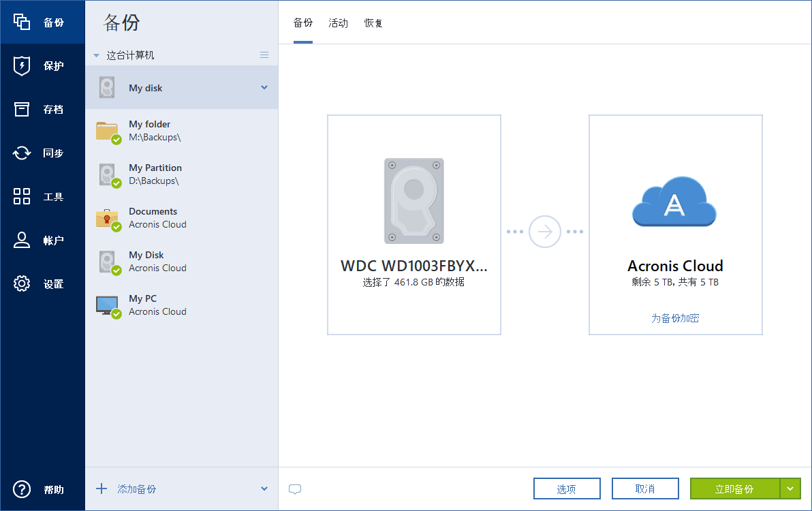Expand the My disk backup chevron

[x=264, y=88]
